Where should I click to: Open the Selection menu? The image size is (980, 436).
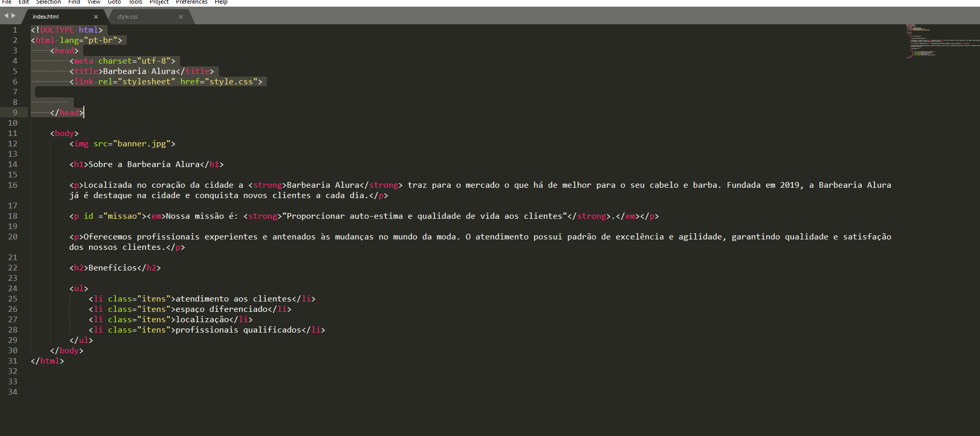[x=49, y=2]
